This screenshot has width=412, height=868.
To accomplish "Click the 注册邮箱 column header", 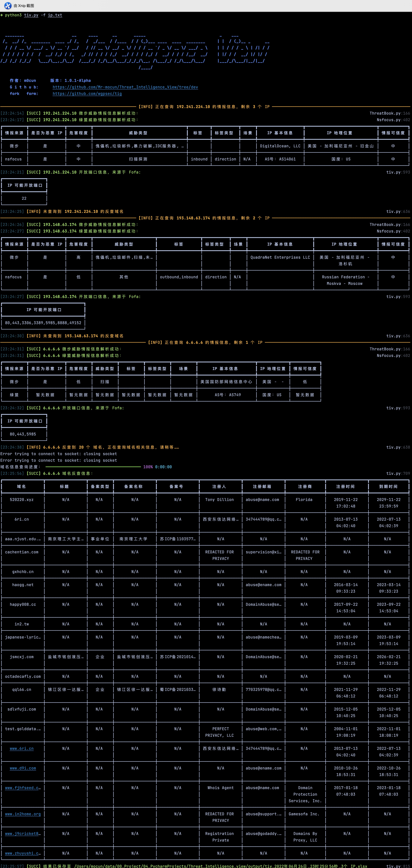I will [262, 486].
